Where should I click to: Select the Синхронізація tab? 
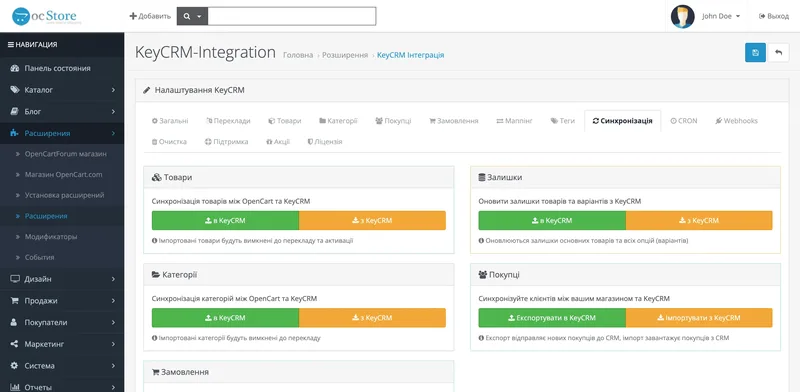pyautogui.click(x=622, y=121)
